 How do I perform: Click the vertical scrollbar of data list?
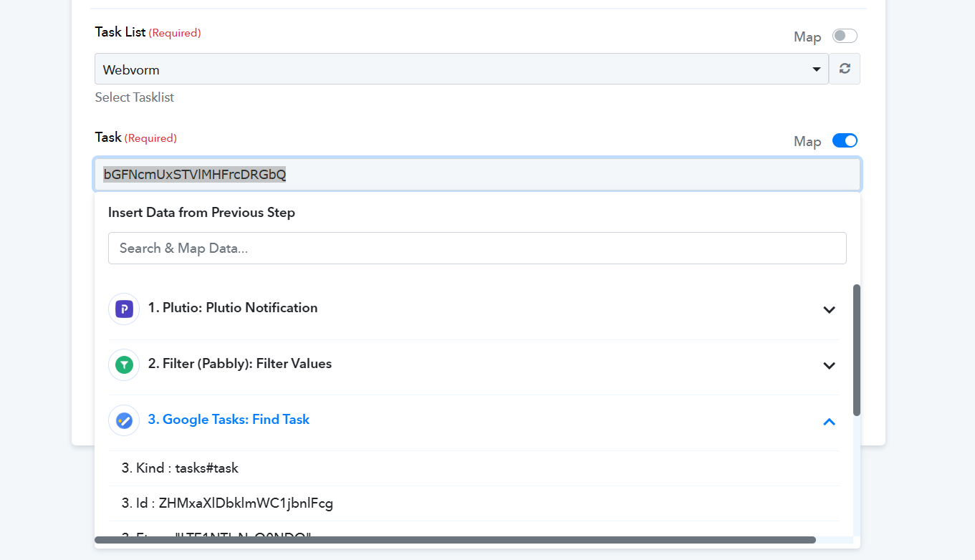tap(857, 350)
